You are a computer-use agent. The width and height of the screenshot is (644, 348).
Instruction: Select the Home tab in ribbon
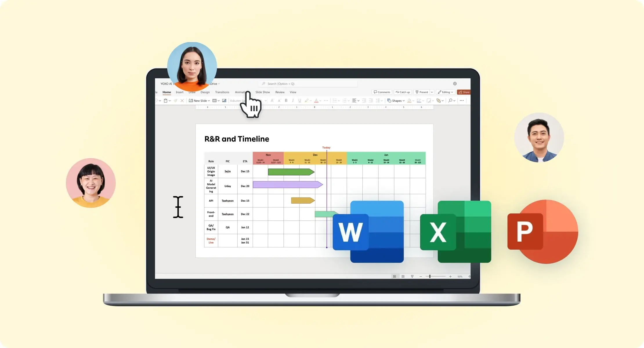(x=167, y=92)
